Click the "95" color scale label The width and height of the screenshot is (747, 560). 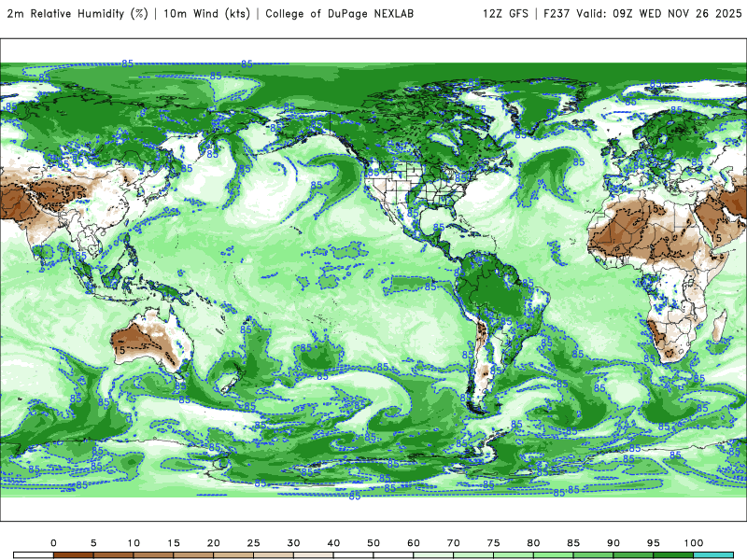654,543
